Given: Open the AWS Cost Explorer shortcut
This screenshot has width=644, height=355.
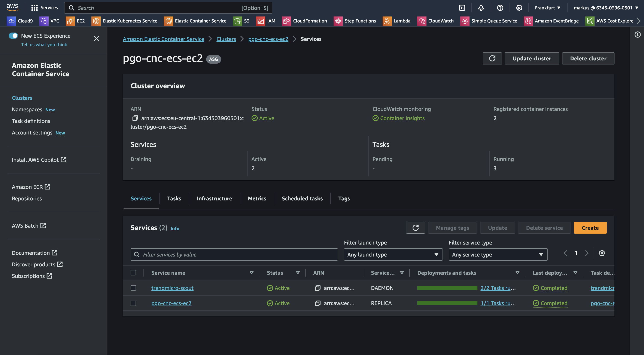Looking at the screenshot, I should [x=609, y=21].
